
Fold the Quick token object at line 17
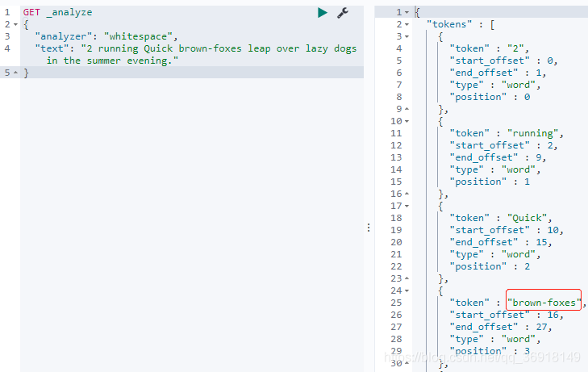tap(407, 206)
